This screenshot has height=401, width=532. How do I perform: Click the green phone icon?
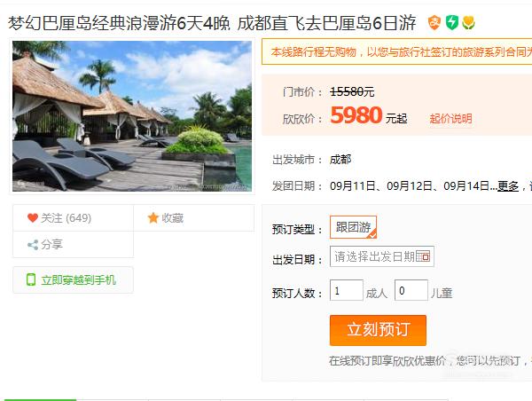31,279
